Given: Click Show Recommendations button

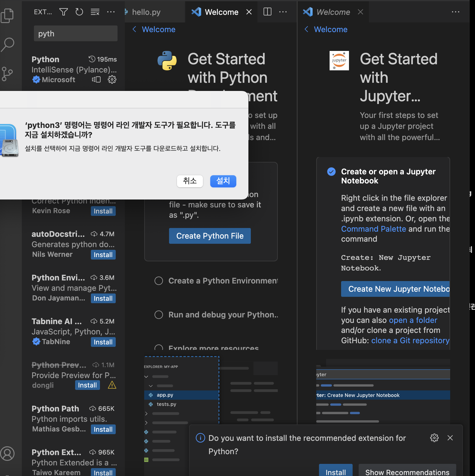Looking at the screenshot, I should tap(407, 470).
